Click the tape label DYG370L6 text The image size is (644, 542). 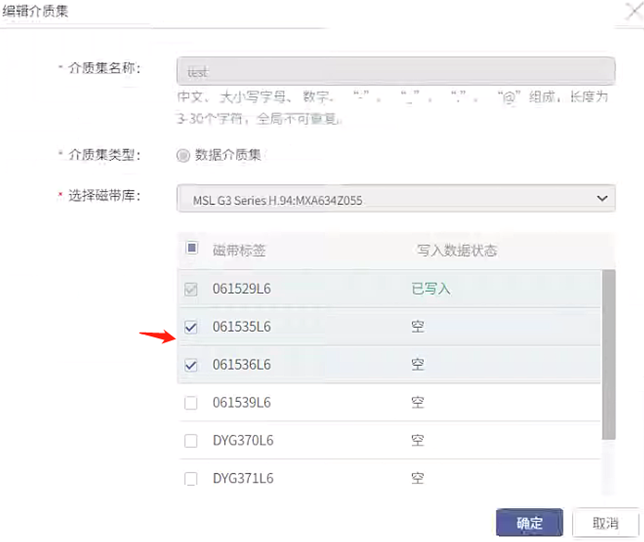[x=243, y=441]
